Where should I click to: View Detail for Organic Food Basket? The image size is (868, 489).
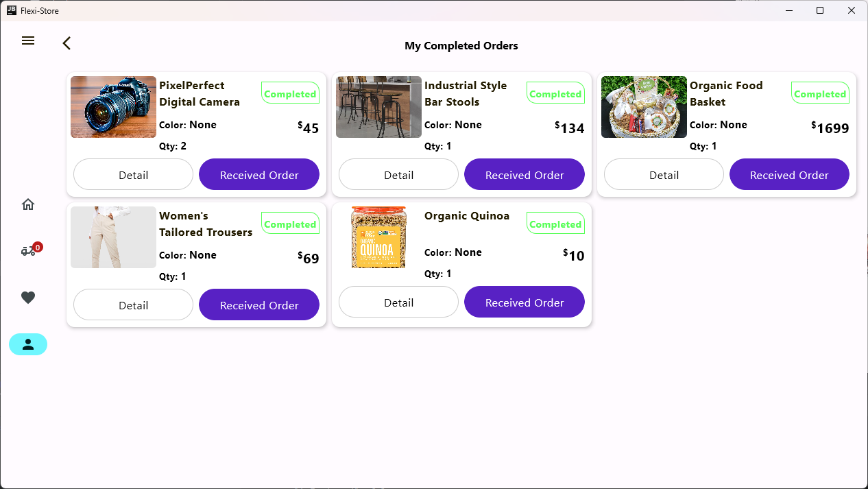click(664, 175)
